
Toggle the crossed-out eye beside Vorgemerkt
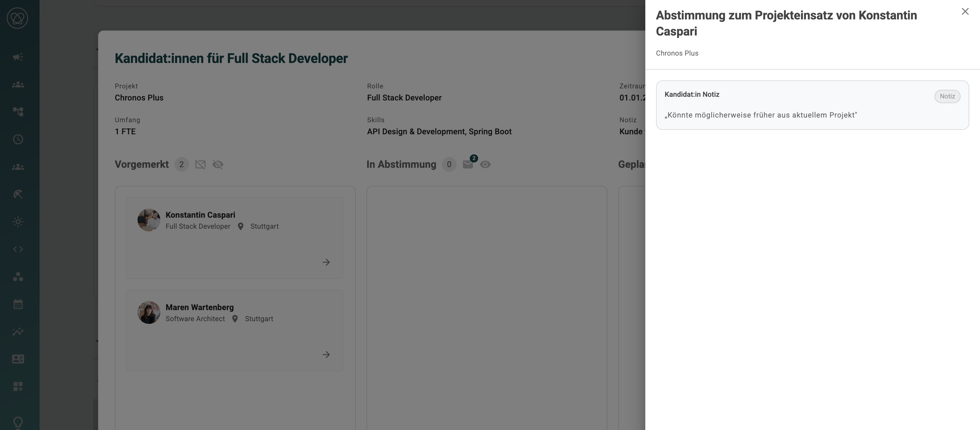coord(218,164)
